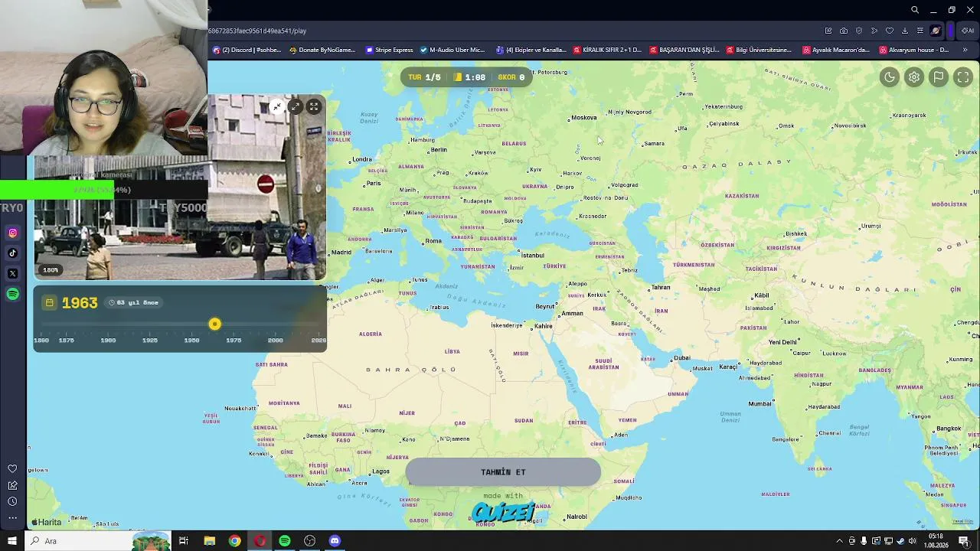This screenshot has height=551, width=980.
Task: Open the Discord bookmark
Action: click(x=247, y=50)
